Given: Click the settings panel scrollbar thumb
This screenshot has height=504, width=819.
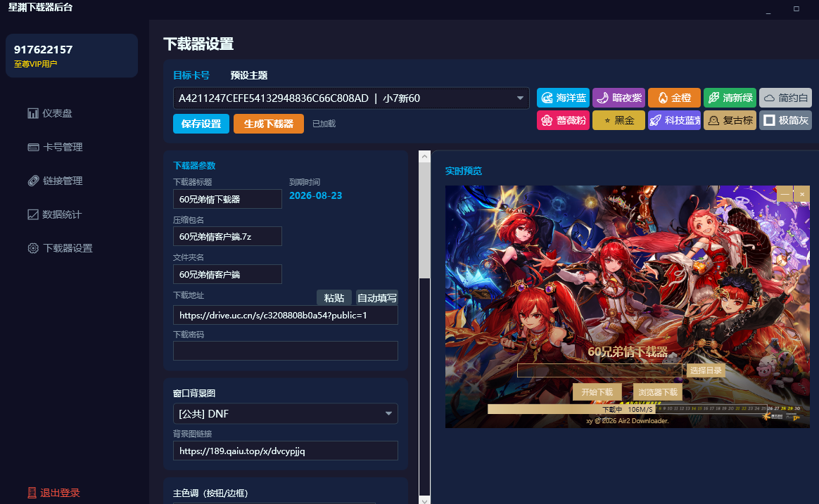Looking at the screenshot, I should [x=425, y=220].
